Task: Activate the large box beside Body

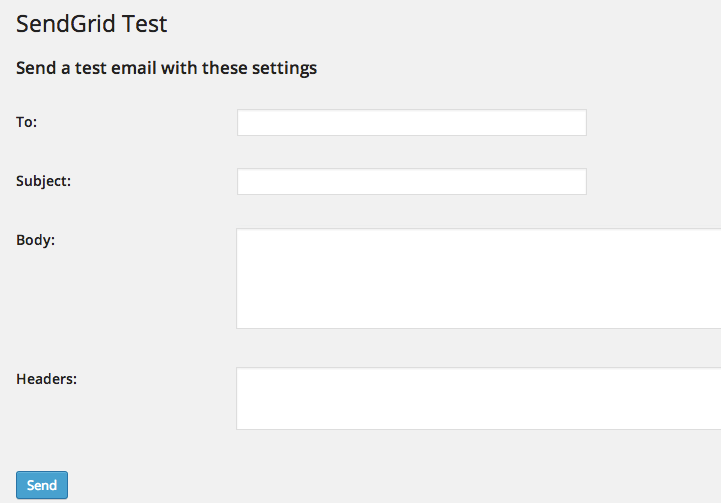Action: [478, 278]
